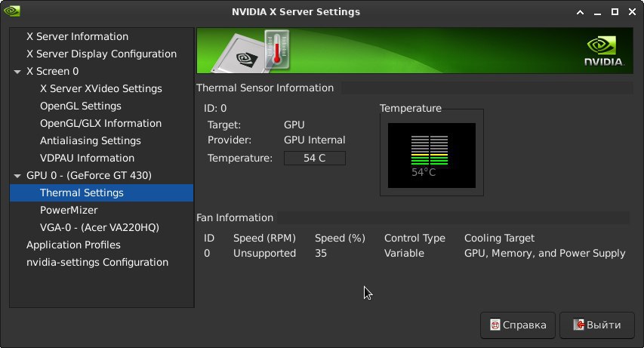The image size is (644, 348).
Task: Click the Unsupported fan RPM value
Action: [x=264, y=254]
